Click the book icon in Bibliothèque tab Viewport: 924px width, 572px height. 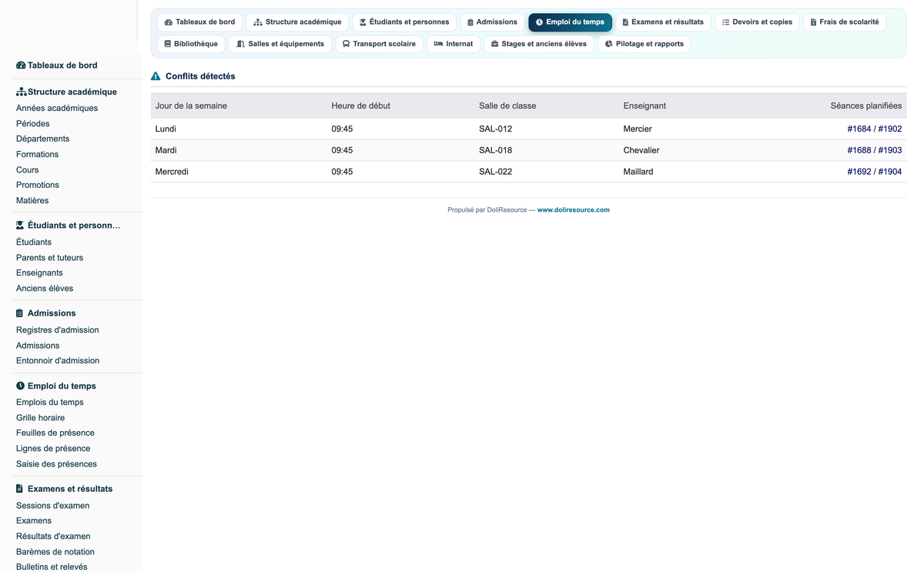click(167, 44)
